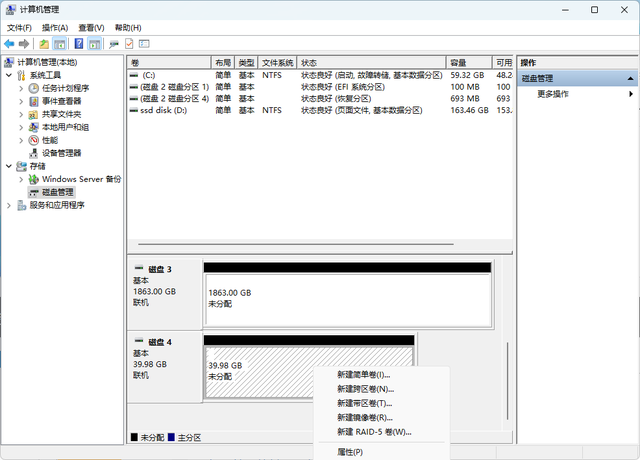Expand the 本地用户和组 node arrow
Screen dimensions: 640x460
click(21, 127)
